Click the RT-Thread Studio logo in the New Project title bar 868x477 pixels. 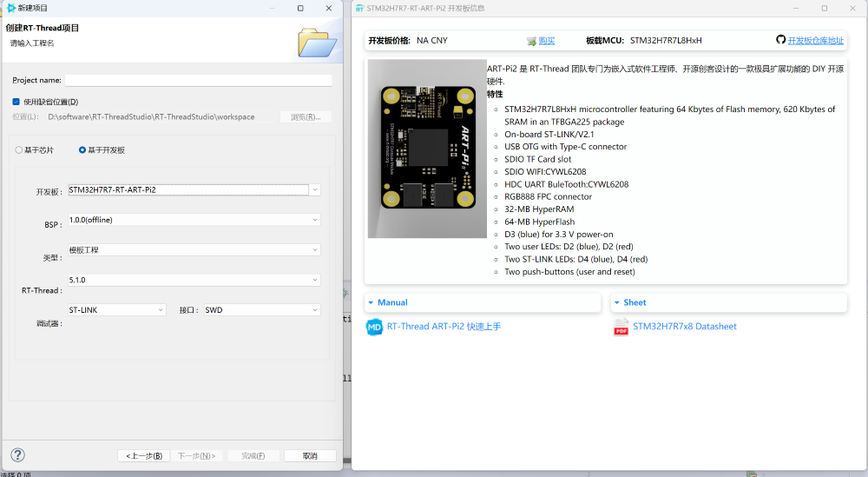(11, 8)
